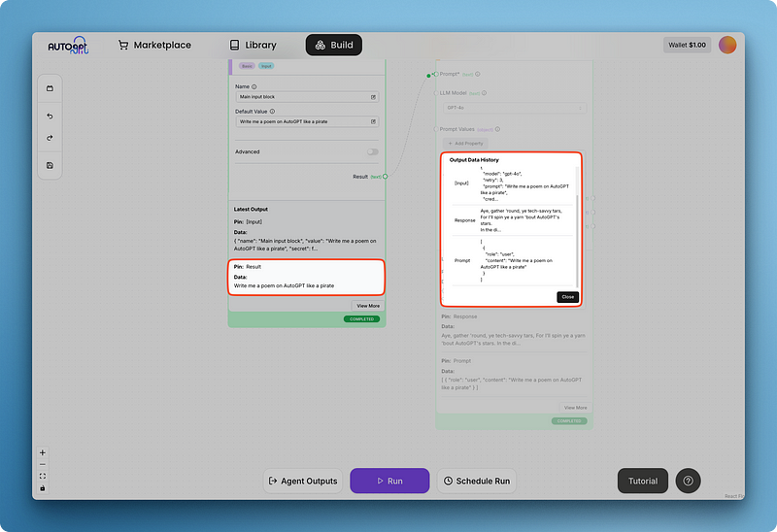Click the Prompt input pin
This screenshot has width=777, height=532.
(436, 75)
